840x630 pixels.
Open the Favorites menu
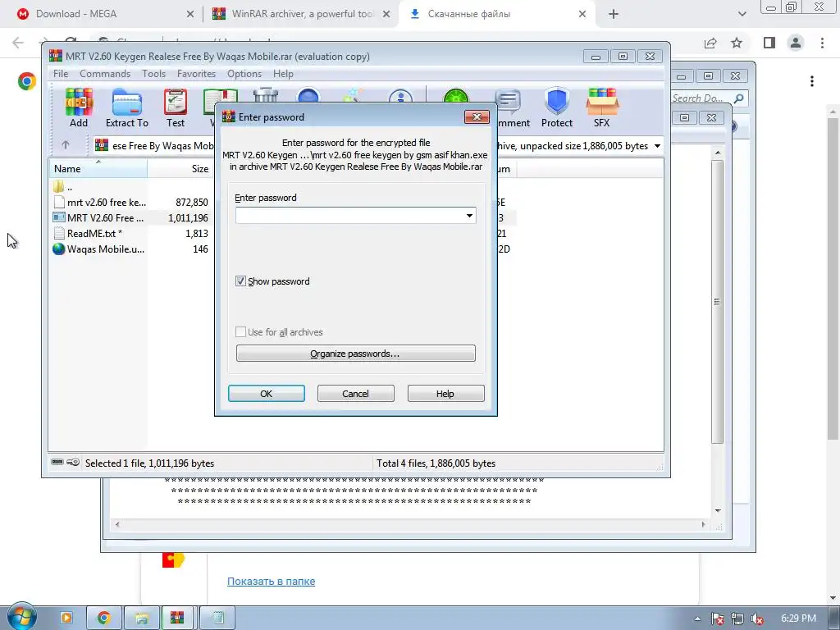(196, 74)
